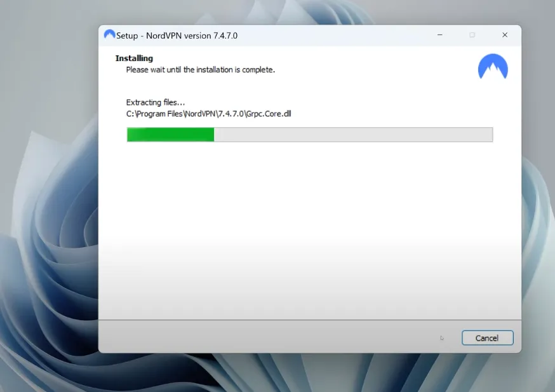Click the disabled maximize button

click(x=472, y=35)
